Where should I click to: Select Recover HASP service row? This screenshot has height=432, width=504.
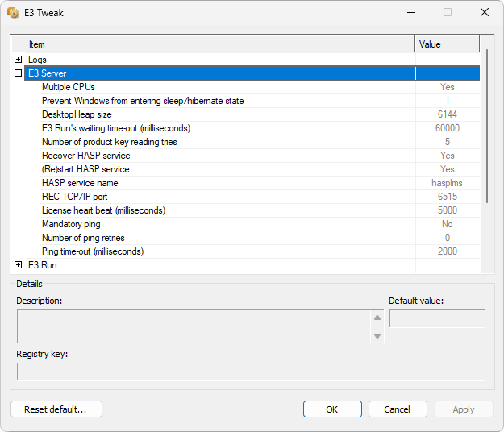[85, 156]
